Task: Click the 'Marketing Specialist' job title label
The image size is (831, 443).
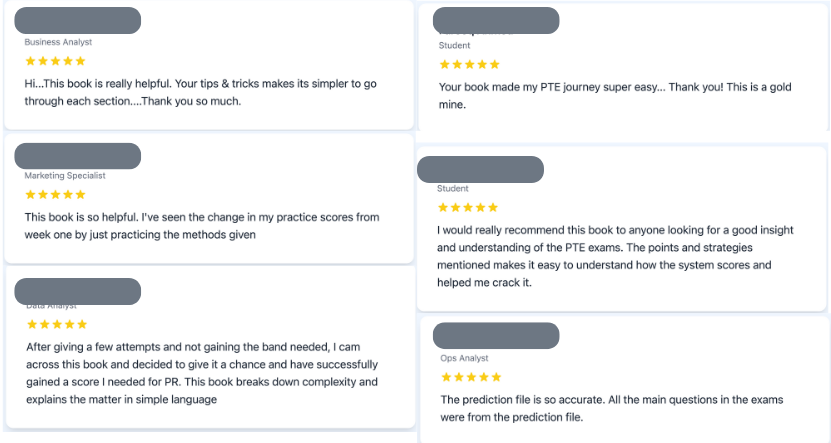Action: (65, 175)
